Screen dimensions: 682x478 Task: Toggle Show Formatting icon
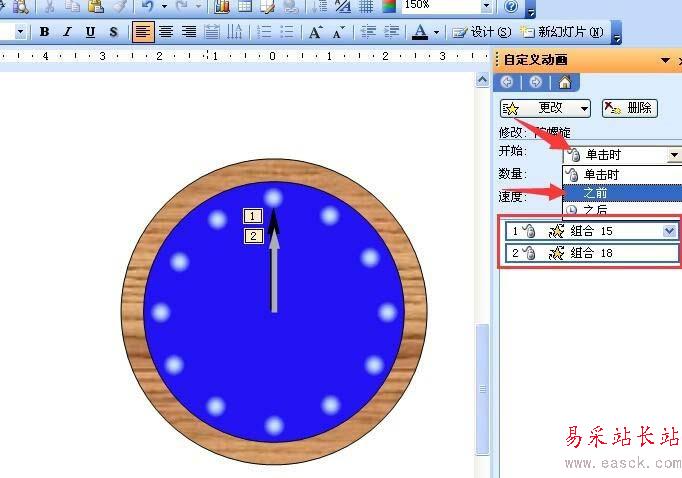pyautogui.click(x=343, y=6)
